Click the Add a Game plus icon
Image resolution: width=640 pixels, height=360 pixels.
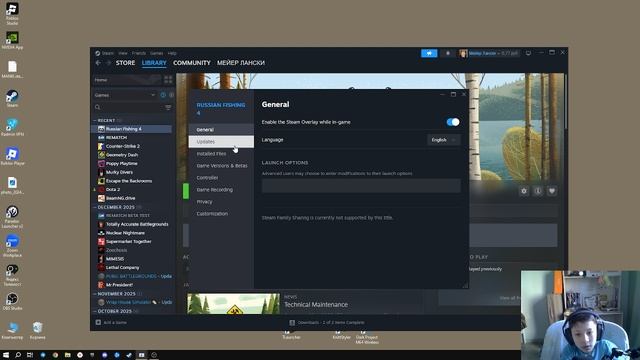pyautogui.click(x=98, y=322)
